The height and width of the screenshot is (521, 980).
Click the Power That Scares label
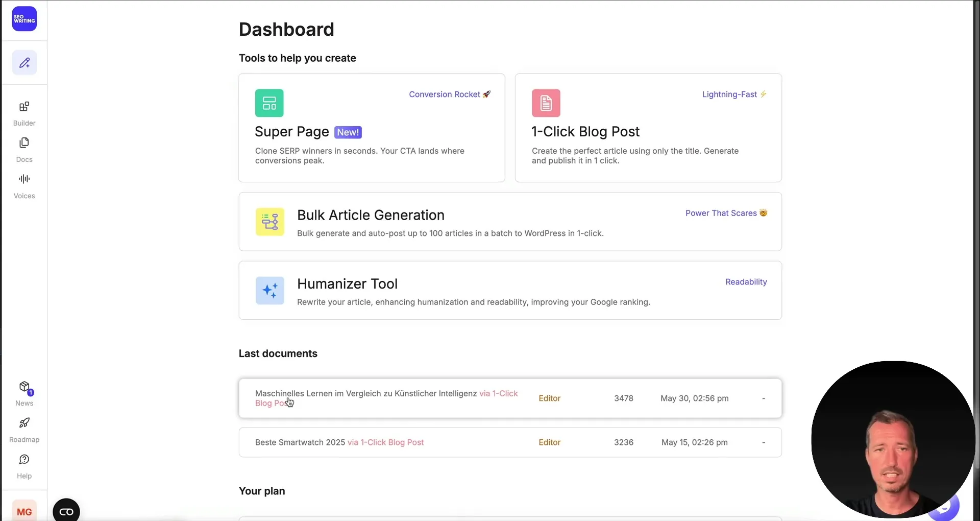pyautogui.click(x=726, y=213)
